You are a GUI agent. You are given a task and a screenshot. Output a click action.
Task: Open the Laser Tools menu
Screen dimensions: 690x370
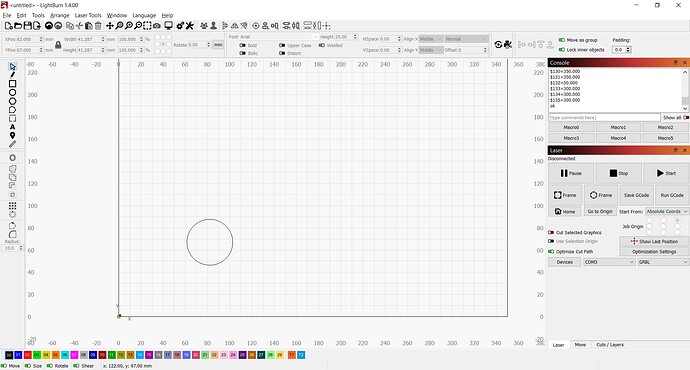pyautogui.click(x=88, y=15)
